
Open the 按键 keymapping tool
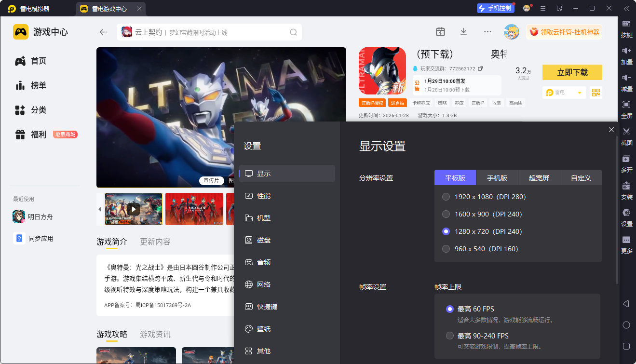(626, 28)
